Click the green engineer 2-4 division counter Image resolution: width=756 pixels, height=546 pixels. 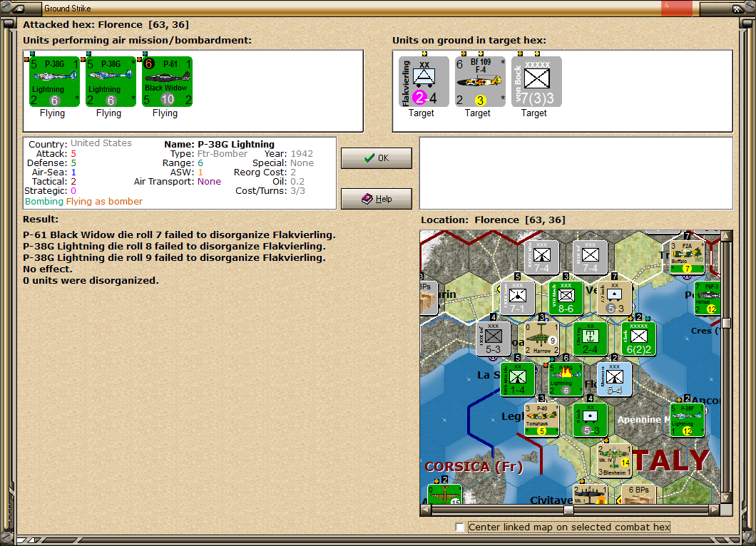coord(590,339)
